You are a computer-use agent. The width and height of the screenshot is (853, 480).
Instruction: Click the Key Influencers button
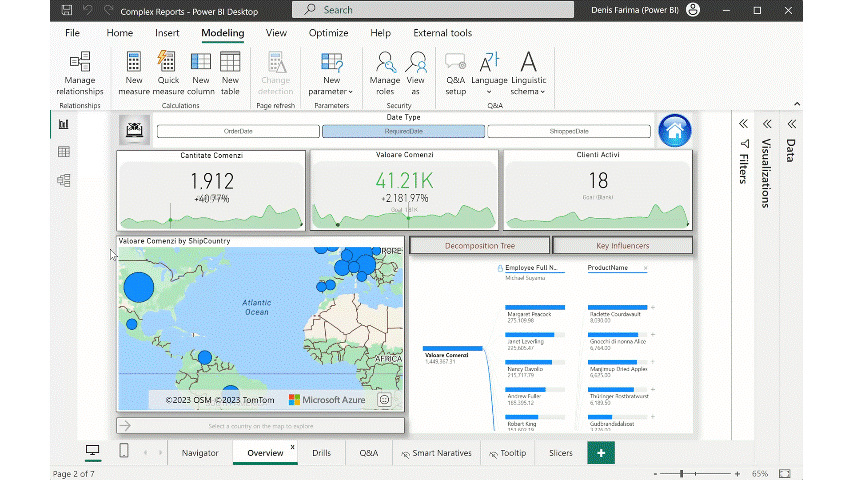coord(622,245)
